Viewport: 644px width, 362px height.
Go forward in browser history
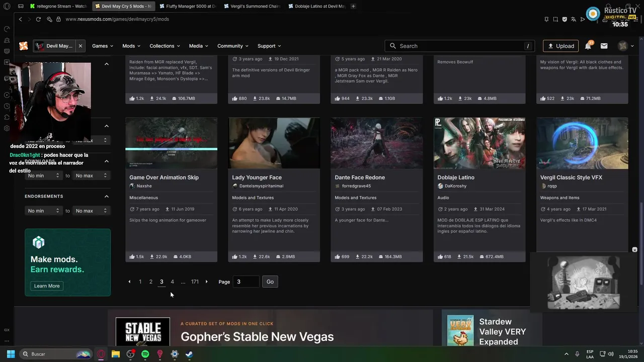tap(29, 19)
